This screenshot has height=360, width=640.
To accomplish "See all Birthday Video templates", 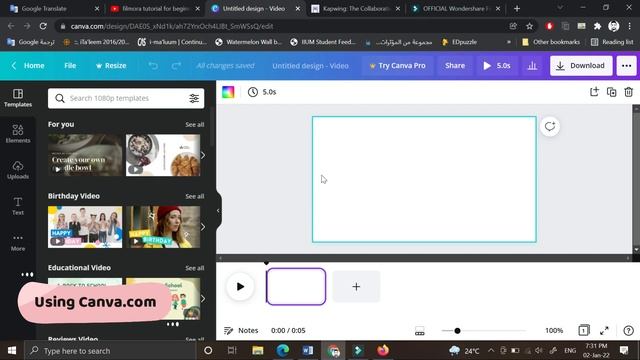I will (x=195, y=196).
